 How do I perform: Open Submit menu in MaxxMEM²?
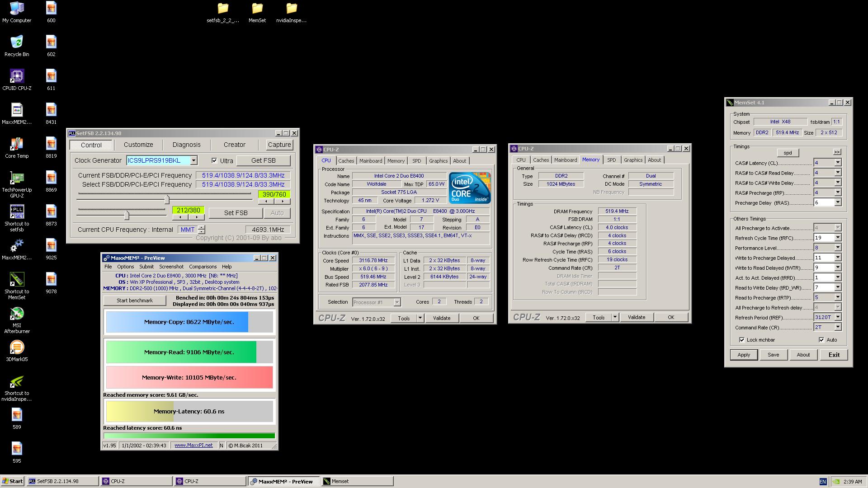tap(146, 267)
